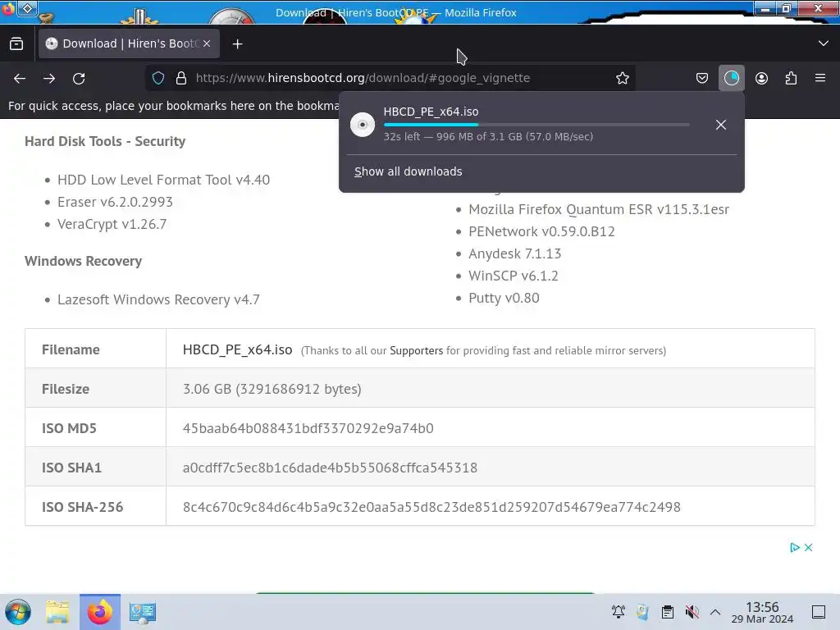Viewport: 840px width, 630px height.
Task: Cancel the HBCD_PE_x64.iso download
Action: point(720,125)
